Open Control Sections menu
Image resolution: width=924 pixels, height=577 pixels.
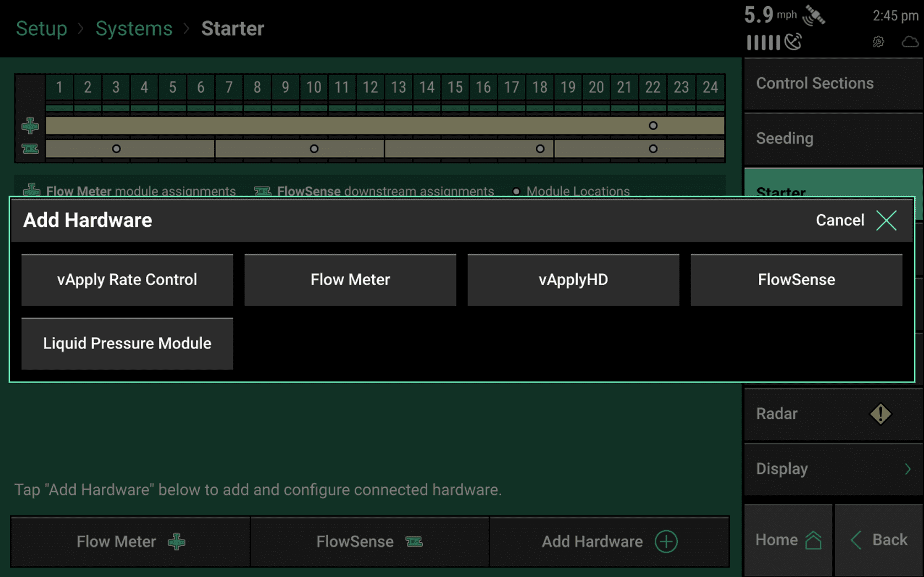point(833,84)
